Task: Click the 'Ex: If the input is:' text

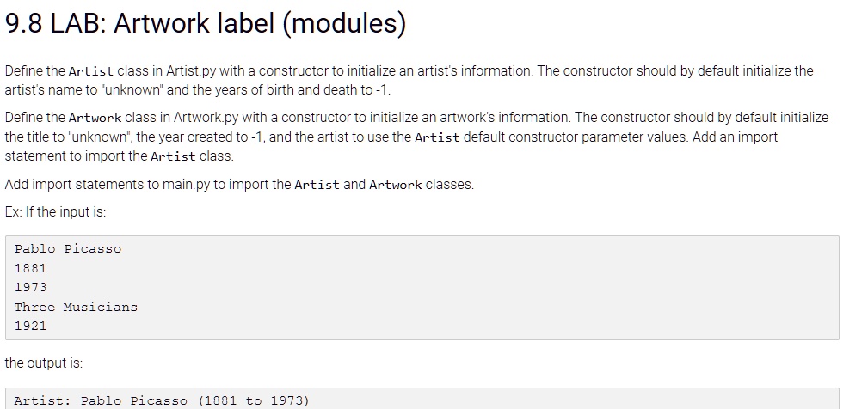Action: pyautogui.click(x=55, y=211)
